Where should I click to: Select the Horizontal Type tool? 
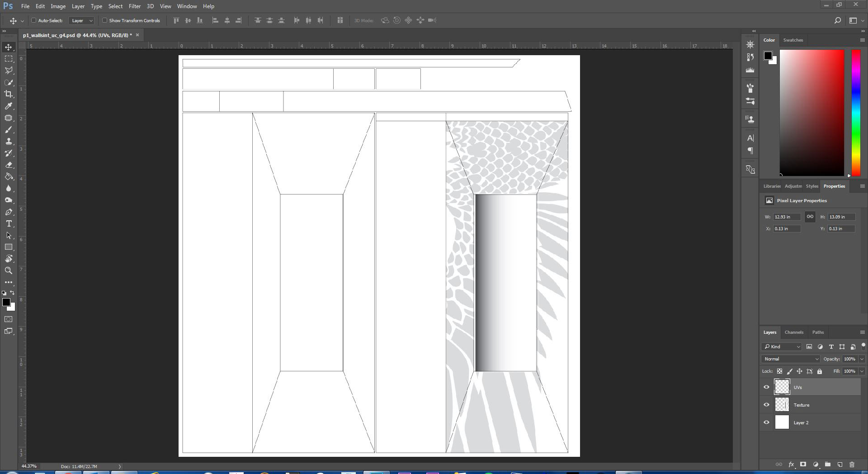9,224
